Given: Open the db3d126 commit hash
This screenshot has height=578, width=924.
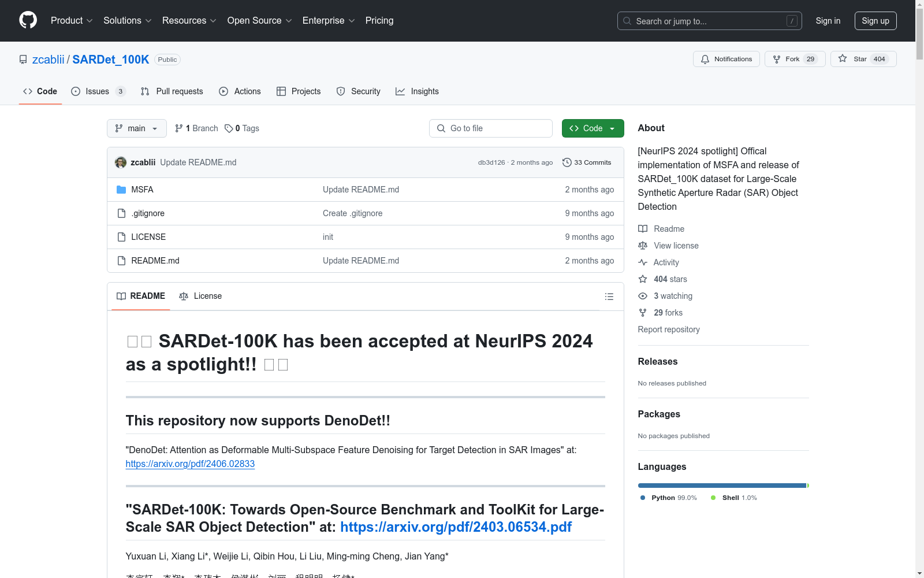Looking at the screenshot, I should pyautogui.click(x=491, y=162).
